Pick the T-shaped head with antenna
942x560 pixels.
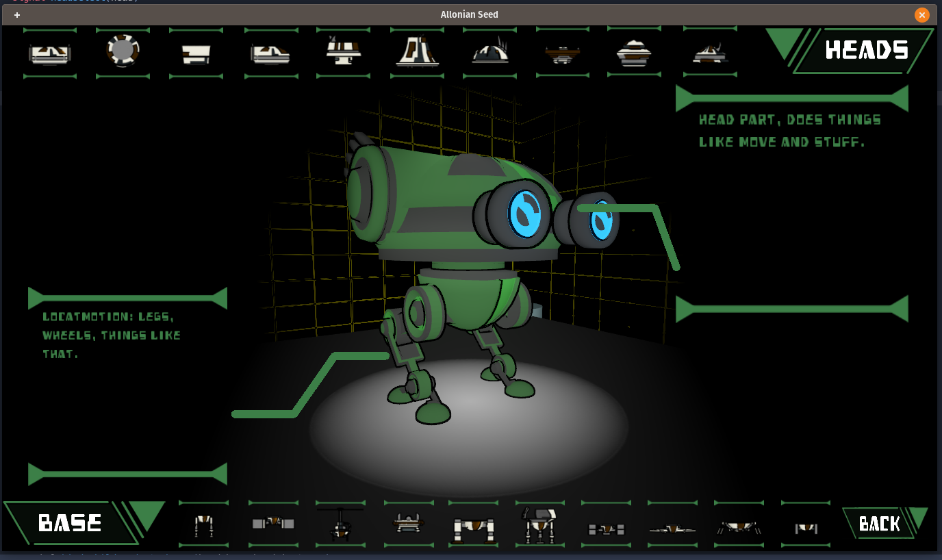344,51
